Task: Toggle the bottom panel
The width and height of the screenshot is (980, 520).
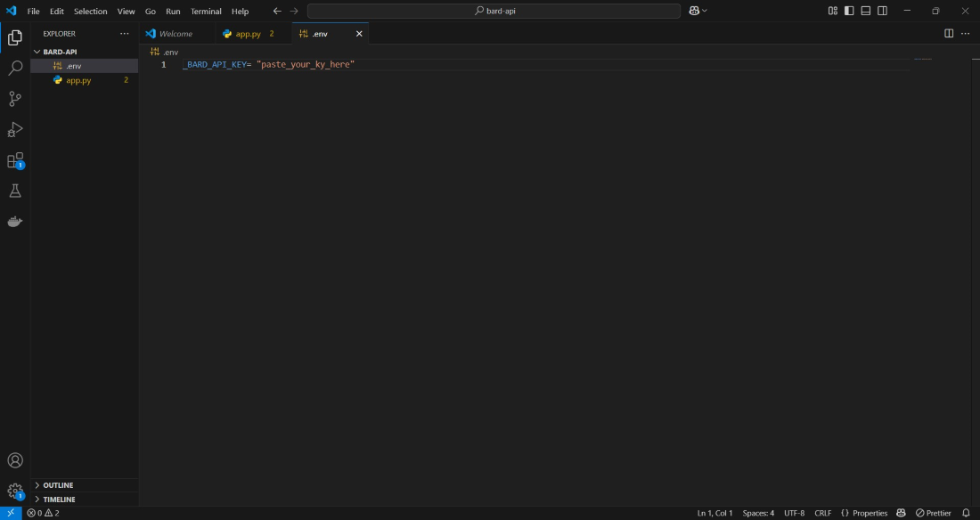Action: point(866,11)
